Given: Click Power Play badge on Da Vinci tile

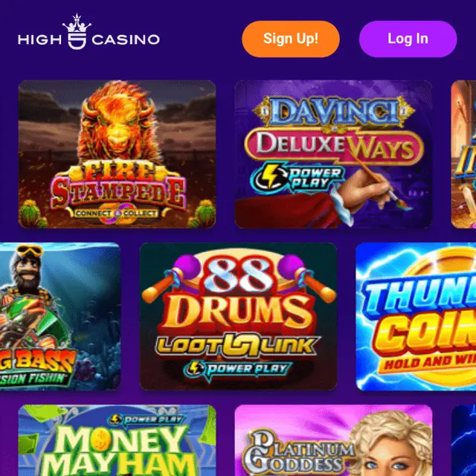Looking at the screenshot, I should click(x=297, y=178).
